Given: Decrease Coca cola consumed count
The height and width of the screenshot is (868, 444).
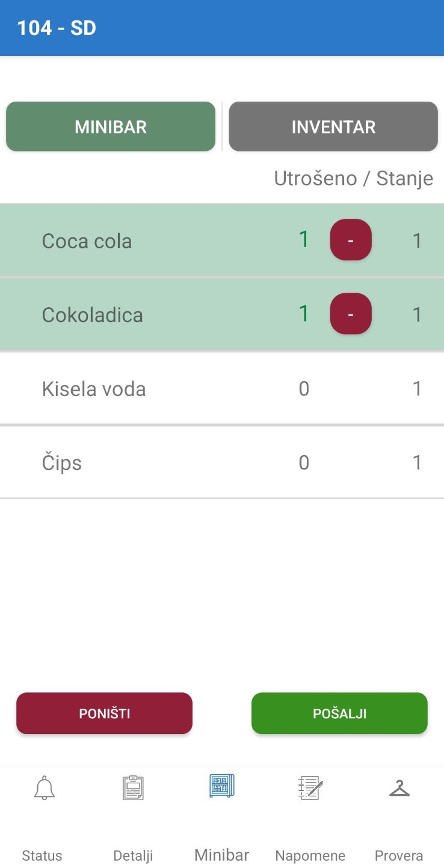Looking at the screenshot, I should 351,240.
